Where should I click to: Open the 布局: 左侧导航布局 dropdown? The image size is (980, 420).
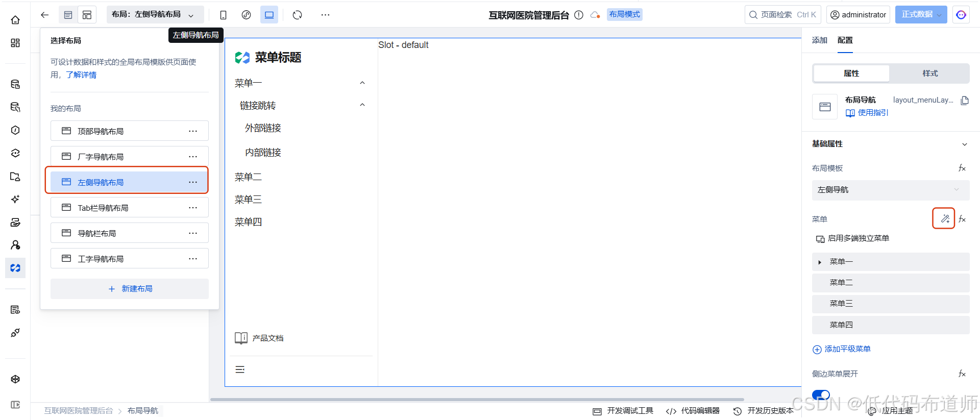(155, 15)
